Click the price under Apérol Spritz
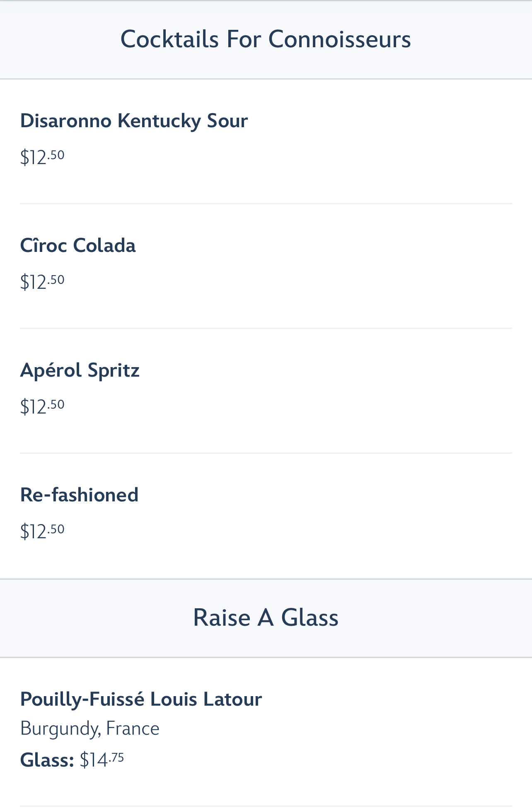532x808 pixels. (42, 406)
